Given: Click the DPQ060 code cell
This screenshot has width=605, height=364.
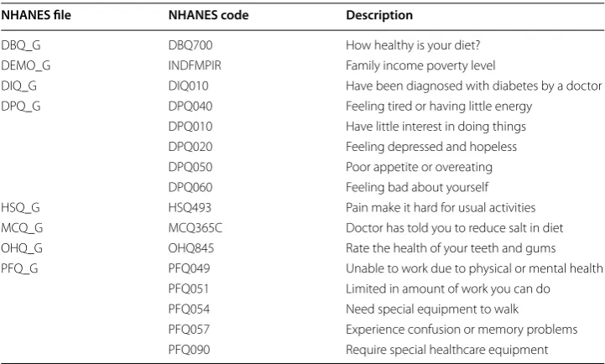Looking at the screenshot, I should coord(190,187).
